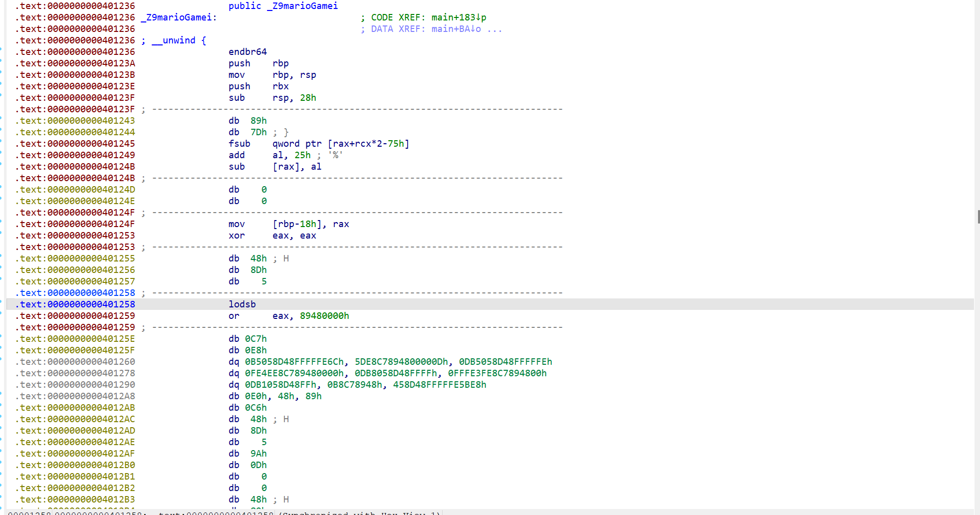Click the __unwind { comment
Image resolution: width=980 pixels, height=515 pixels.
pyautogui.click(x=179, y=40)
